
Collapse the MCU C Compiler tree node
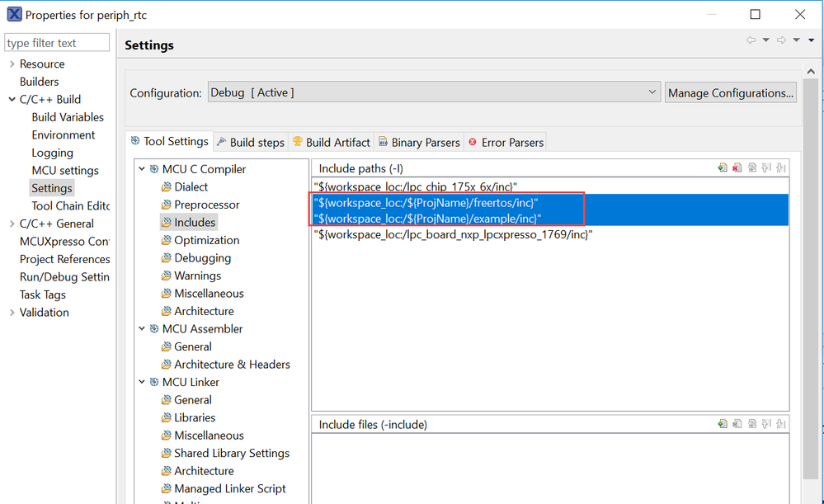click(142, 169)
